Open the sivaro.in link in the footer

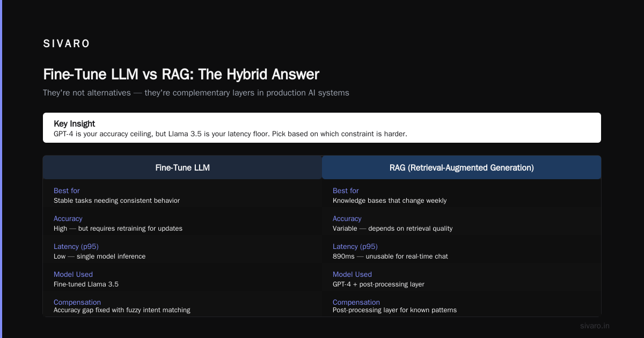595,326
